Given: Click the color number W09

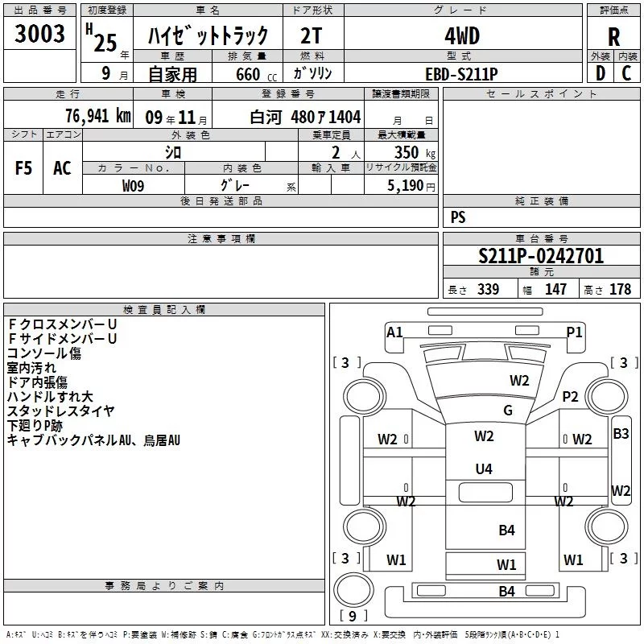Looking at the screenshot, I should point(133,186).
